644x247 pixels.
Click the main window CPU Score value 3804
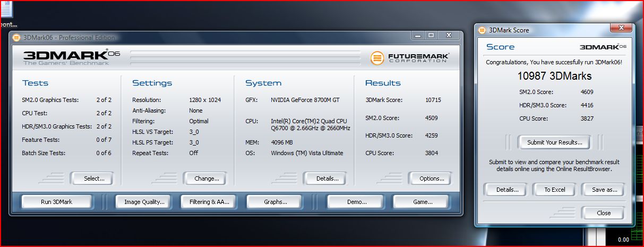click(432, 153)
